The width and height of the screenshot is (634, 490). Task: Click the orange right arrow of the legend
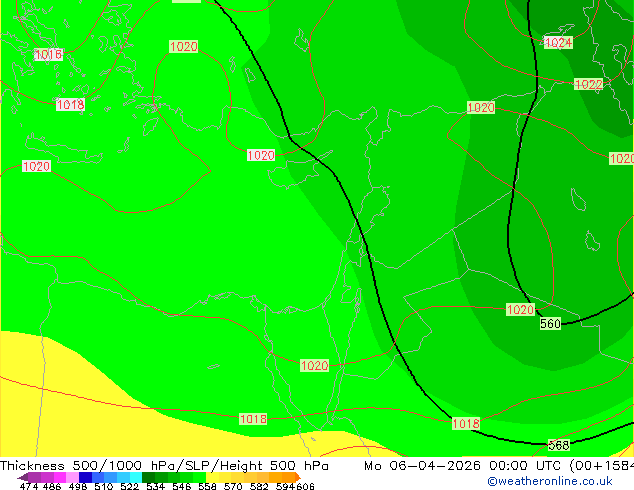[x=298, y=477]
